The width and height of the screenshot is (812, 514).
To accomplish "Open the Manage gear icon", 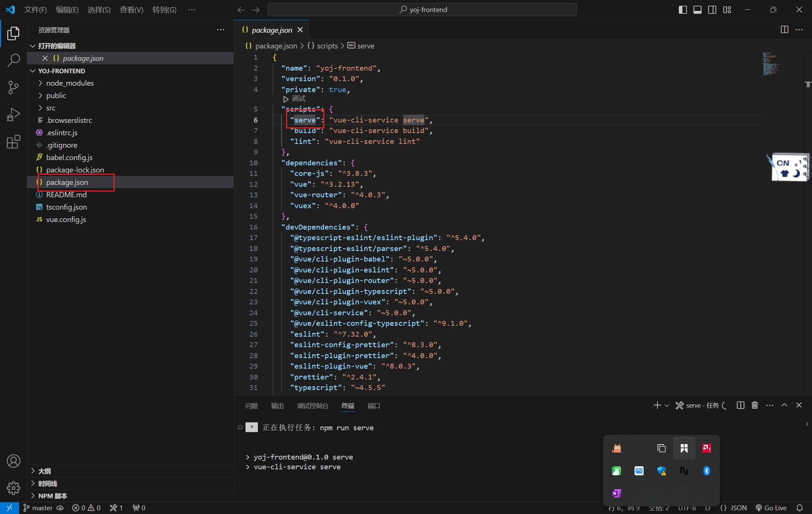I will point(13,488).
